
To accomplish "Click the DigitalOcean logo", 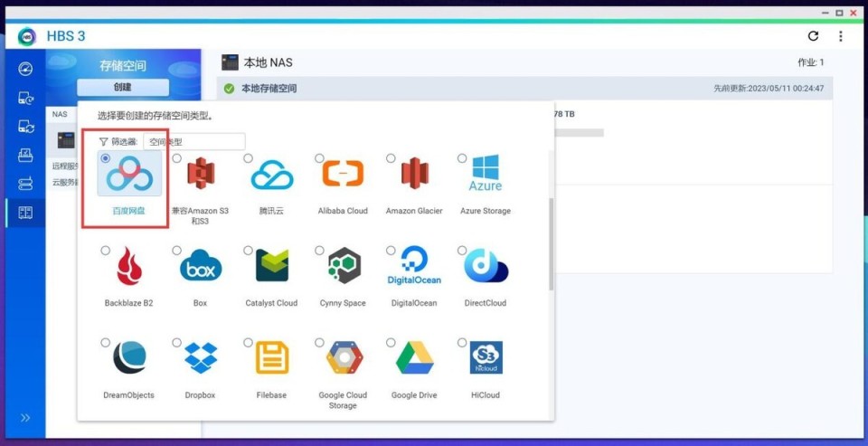I will pos(415,265).
